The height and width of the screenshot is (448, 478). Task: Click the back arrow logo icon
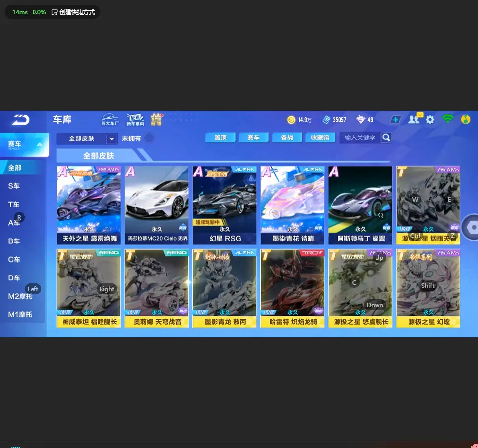pyautogui.click(x=20, y=120)
